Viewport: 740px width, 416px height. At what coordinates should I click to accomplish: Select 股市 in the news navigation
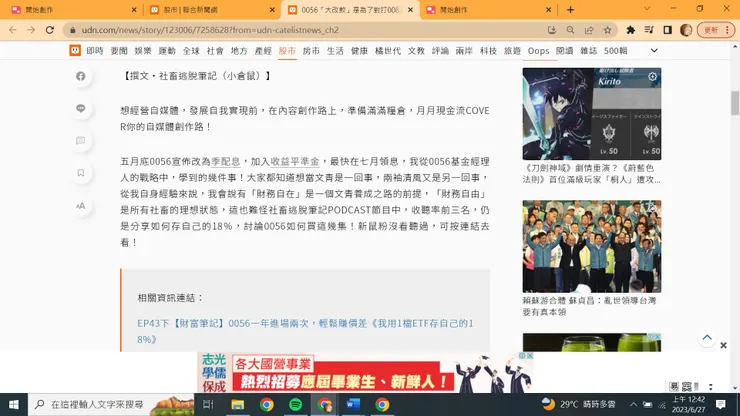(287, 51)
